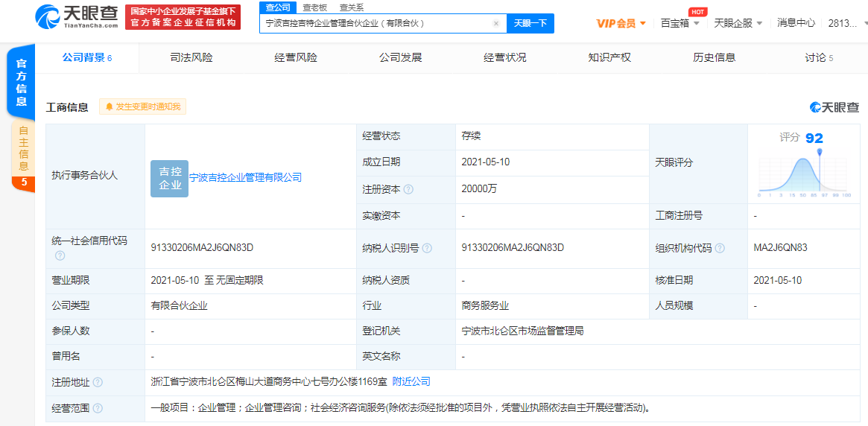Click the 行业 value 商务服务业
This screenshot has width=868, height=426.
coord(485,305)
